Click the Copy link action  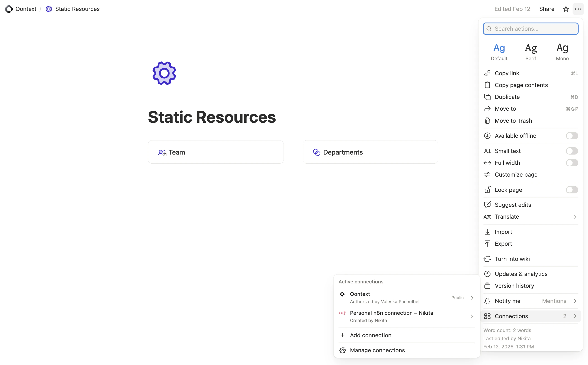click(507, 73)
